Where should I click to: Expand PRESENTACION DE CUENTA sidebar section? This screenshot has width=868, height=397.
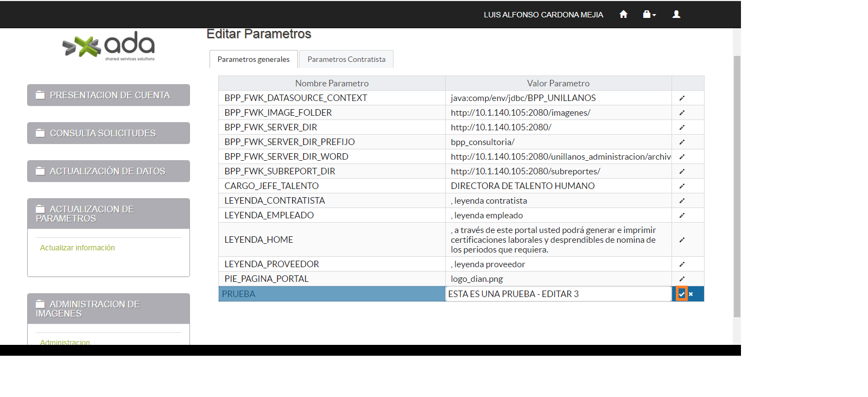pos(109,95)
